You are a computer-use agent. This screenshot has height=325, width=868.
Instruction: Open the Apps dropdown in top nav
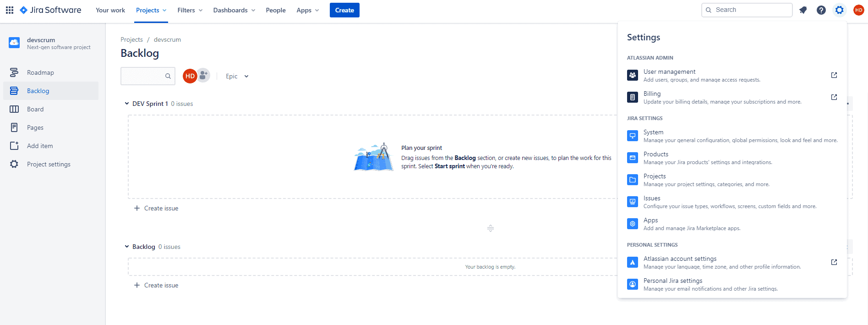308,10
